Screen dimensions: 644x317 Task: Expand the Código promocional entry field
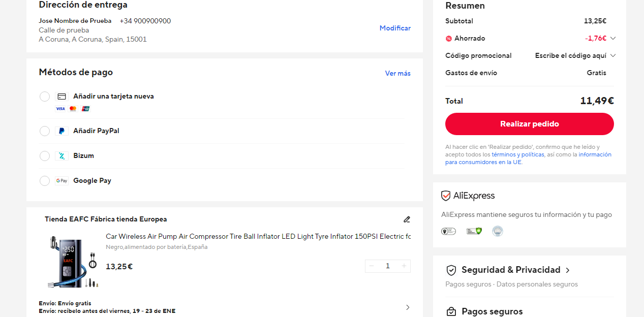click(575, 56)
